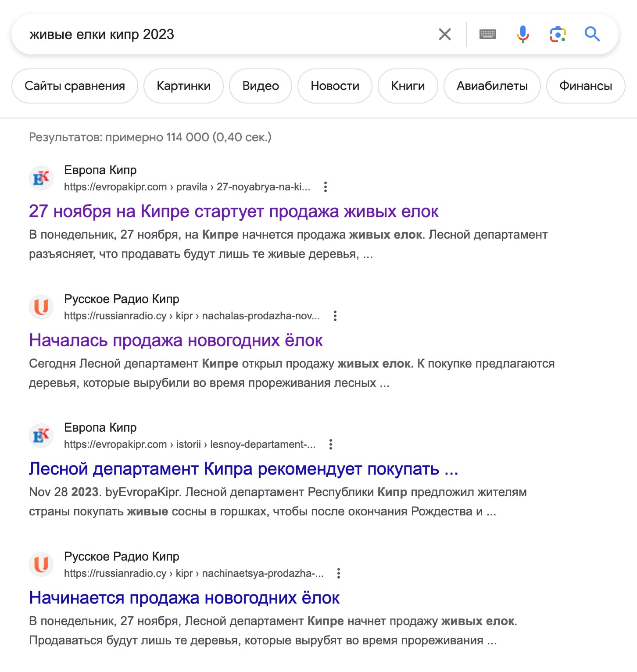Select the Авиабилеты filter chip

(492, 86)
